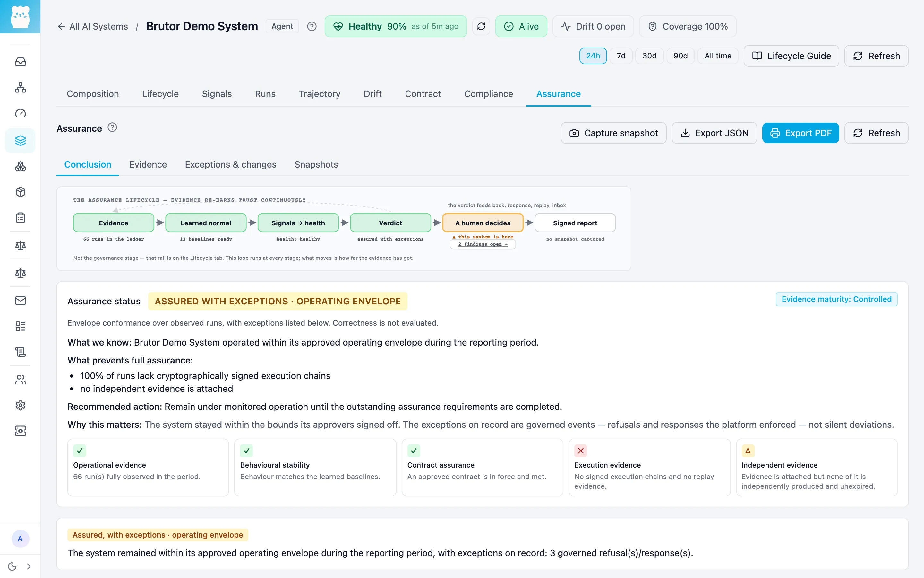924x578 pixels.
Task: Go back to All AI Systems
Action: [x=93, y=26]
